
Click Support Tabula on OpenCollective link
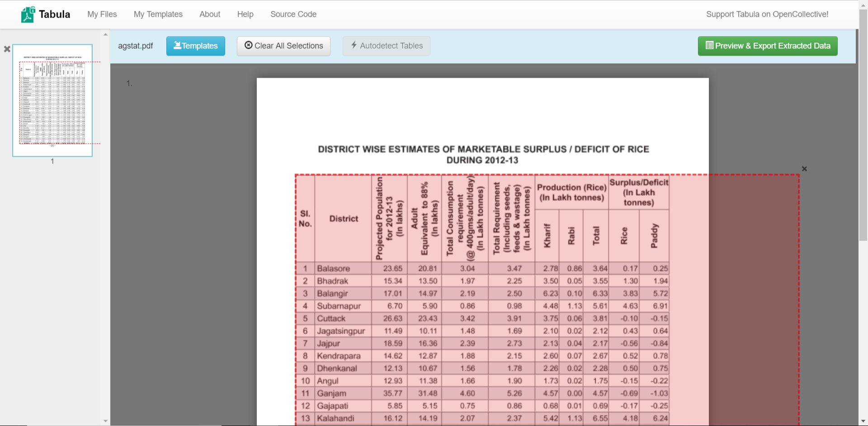[x=767, y=14]
